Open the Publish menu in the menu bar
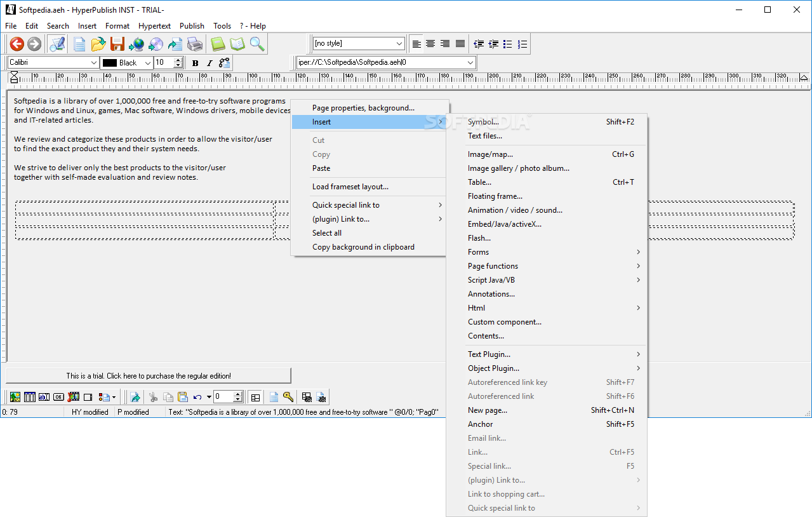Viewport: 812px width, 517px height. pyautogui.click(x=192, y=26)
